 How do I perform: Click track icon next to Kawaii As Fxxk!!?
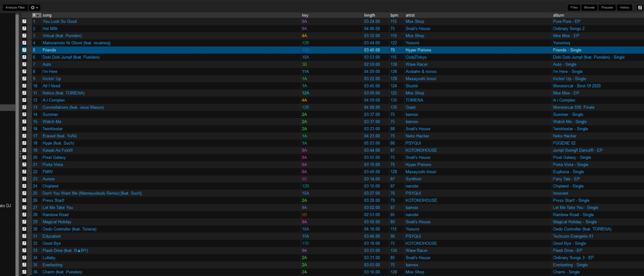(x=24, y=150)
